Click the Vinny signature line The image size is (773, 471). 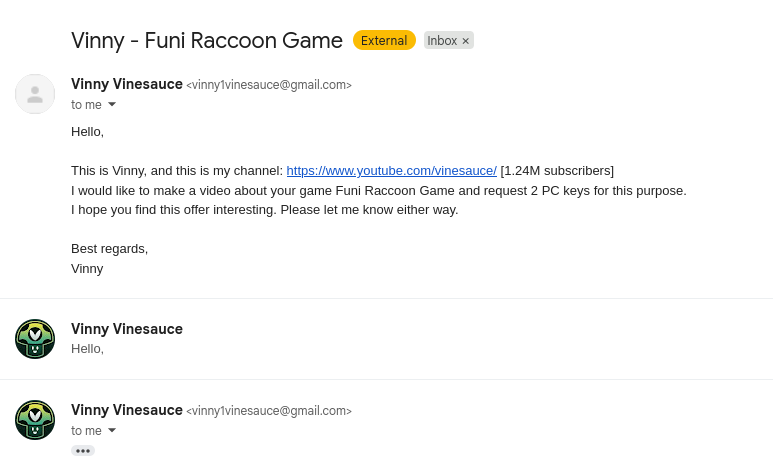(x=87, y=269)
